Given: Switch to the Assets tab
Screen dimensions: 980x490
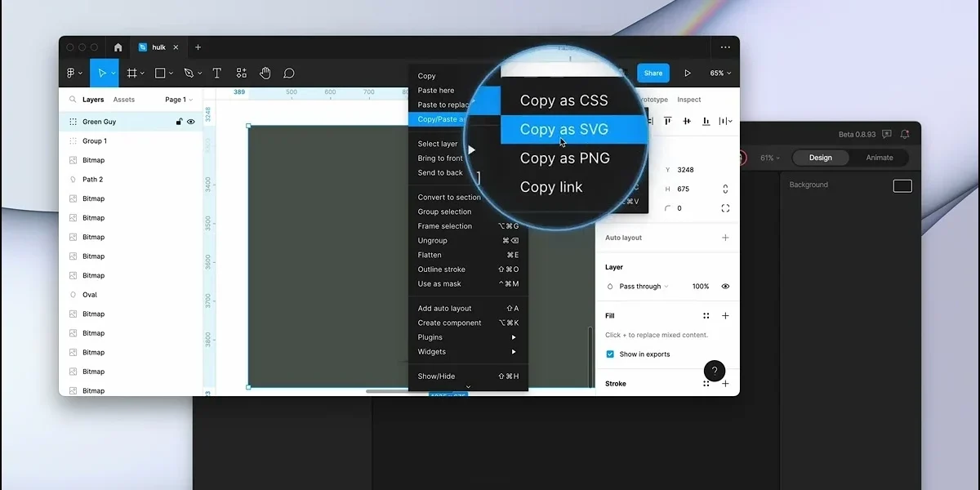Looking at the screenshot, I should (x=124, y=100).
